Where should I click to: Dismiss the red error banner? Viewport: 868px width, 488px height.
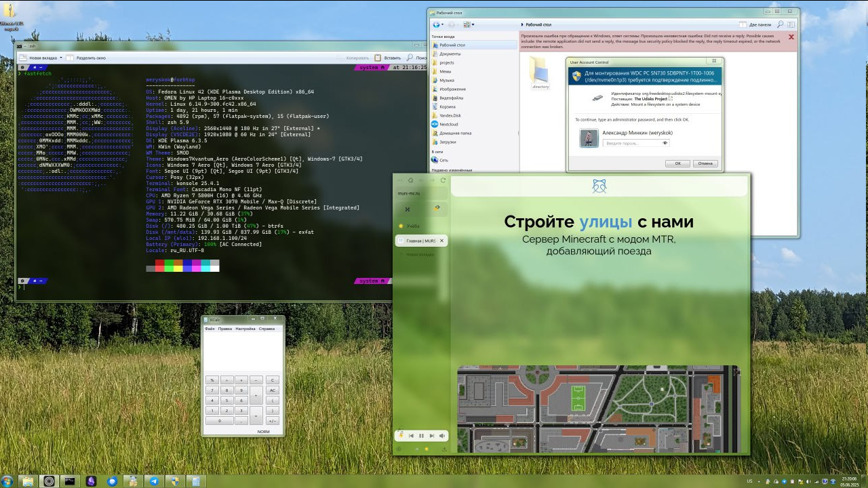[x=791, y=37]
